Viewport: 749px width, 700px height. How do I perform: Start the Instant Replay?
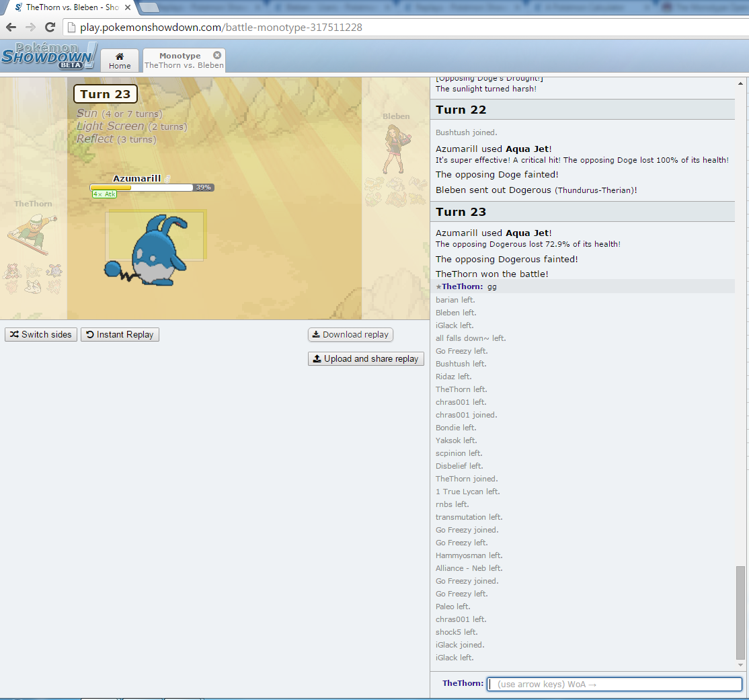tap(120, 334)
